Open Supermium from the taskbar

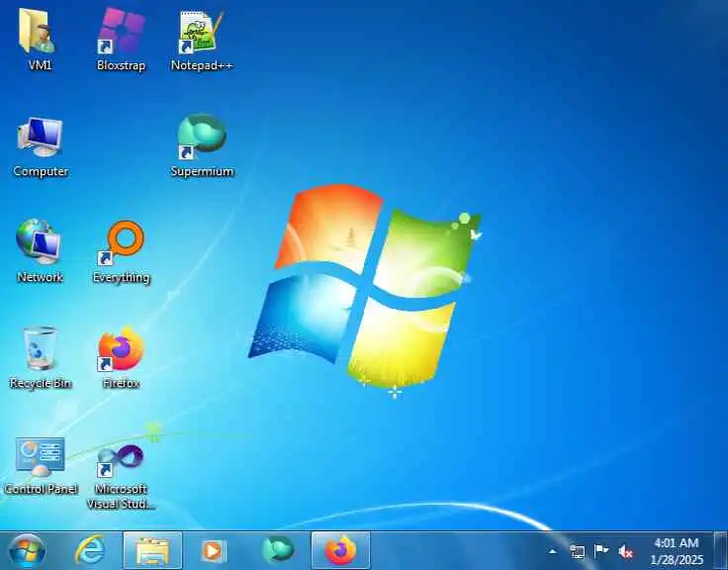pyautogui.click(x=278, y=550)
